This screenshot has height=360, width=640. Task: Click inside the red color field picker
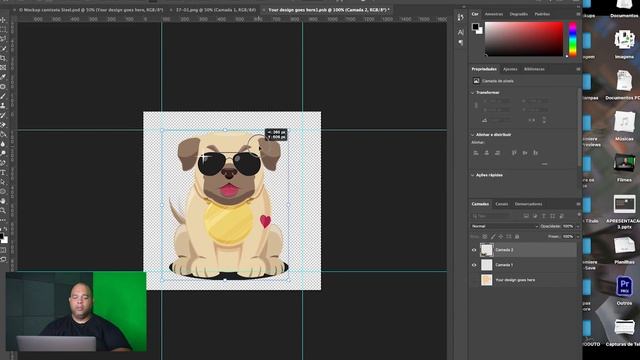tap(524, 39)
